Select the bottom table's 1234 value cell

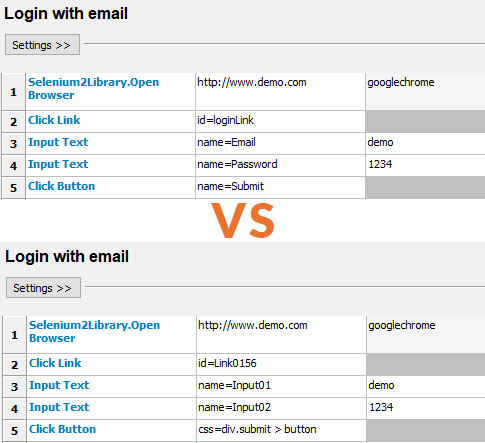click(x=426, y=409)
